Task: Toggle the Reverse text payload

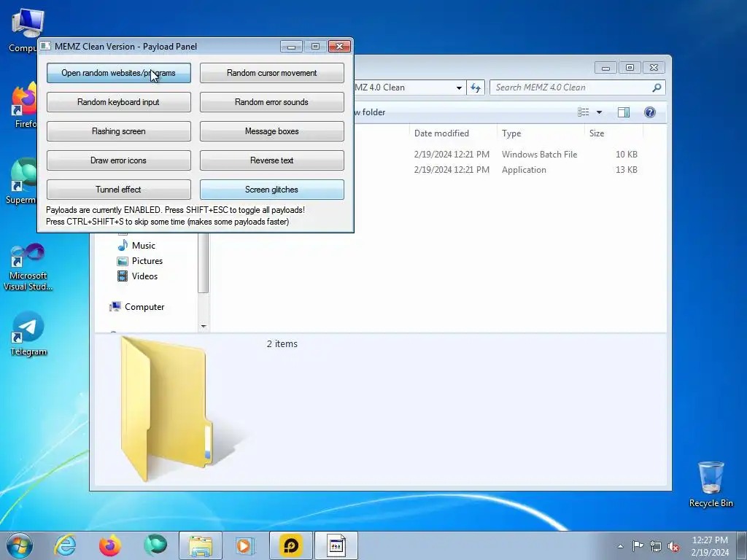Action: coord(271,160)
